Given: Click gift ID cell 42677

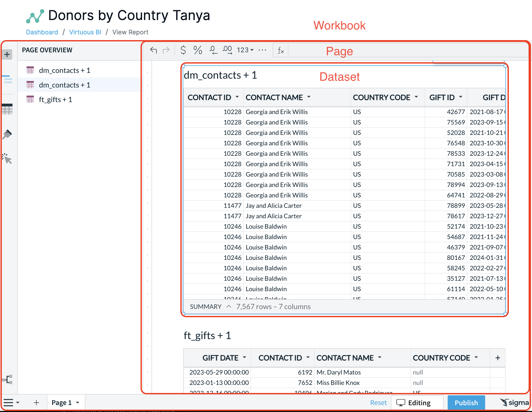Looking at the screenshot, I should pos(446,112).
